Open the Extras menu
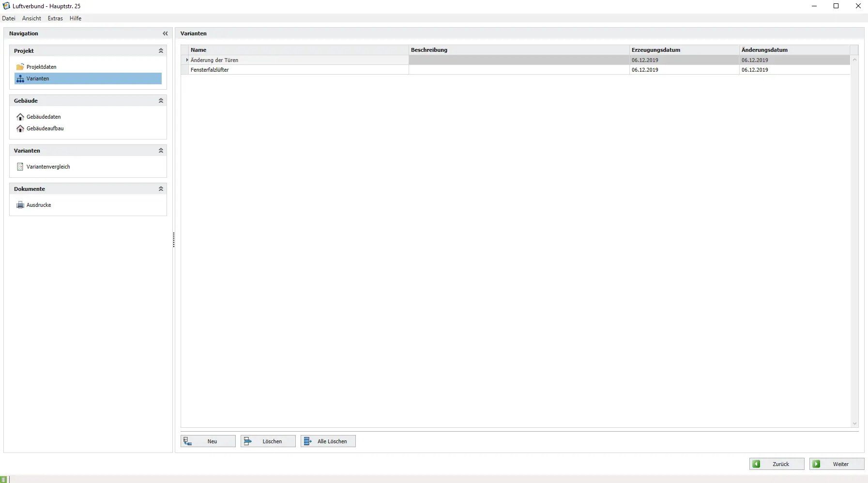 click(x=55, y=18)
